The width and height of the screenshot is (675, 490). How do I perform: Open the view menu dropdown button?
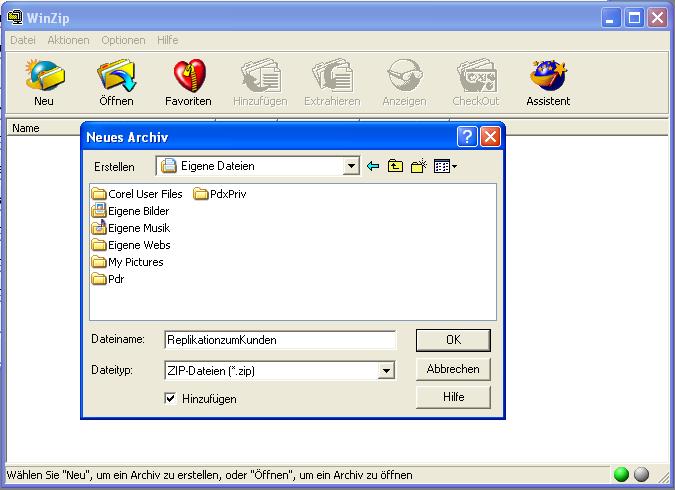coord(445,166)
